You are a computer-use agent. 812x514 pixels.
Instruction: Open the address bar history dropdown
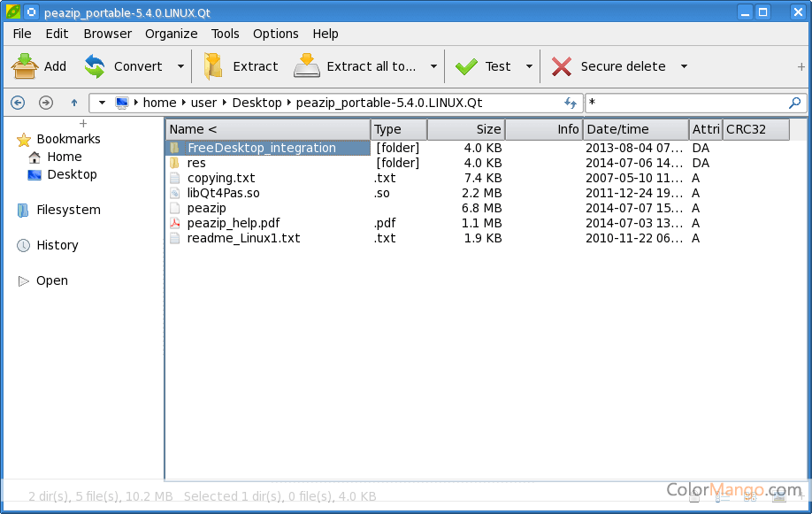(102, 103)
